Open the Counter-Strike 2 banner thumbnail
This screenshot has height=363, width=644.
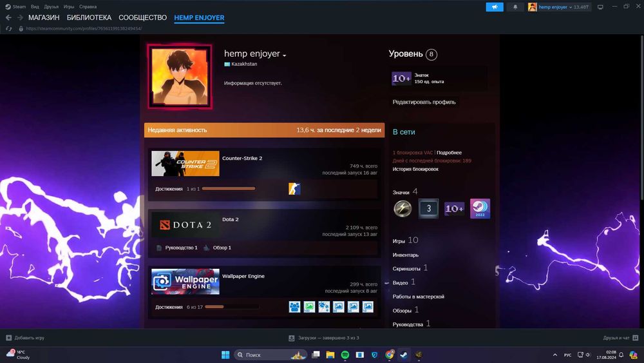click(185, 163)
